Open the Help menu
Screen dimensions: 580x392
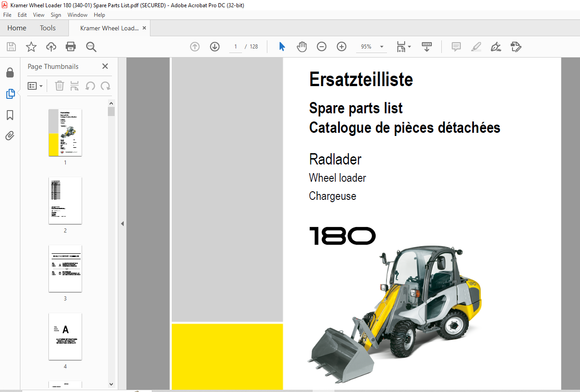click(99, 15)
